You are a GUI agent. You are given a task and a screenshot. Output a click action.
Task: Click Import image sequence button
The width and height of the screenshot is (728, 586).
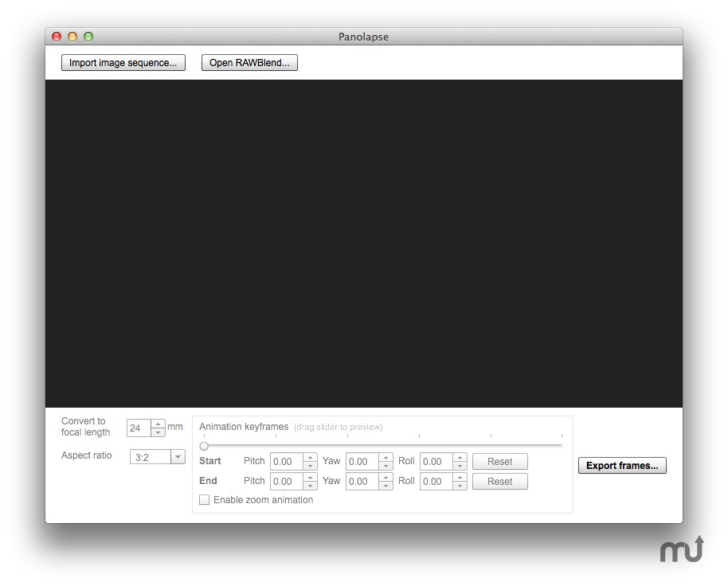(x=123, y=63)
